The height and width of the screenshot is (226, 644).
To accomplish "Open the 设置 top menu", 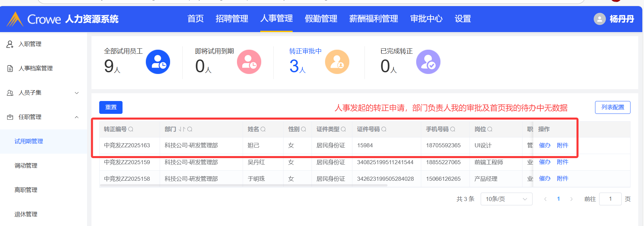I will (463, 19).
